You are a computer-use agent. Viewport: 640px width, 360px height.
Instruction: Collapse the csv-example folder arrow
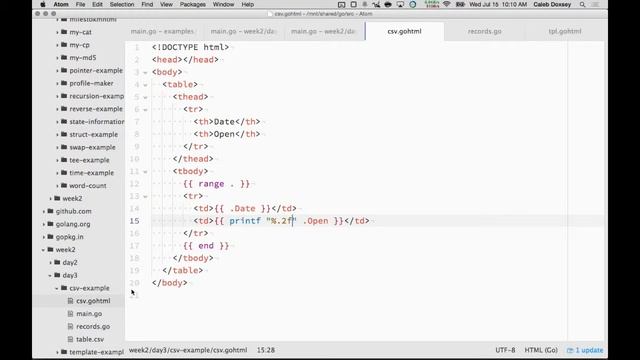click(x=57, y=288)
